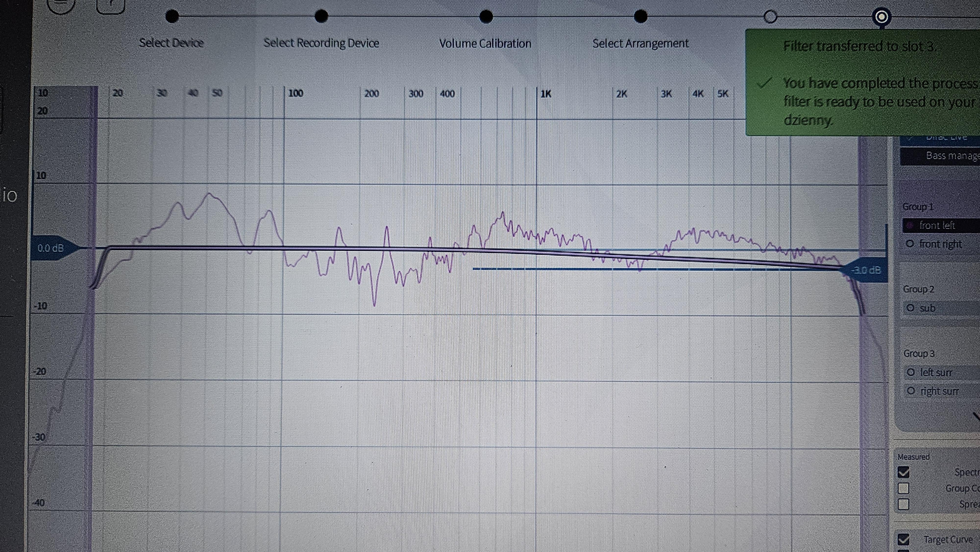This screenshot has width=980, height=552.
Task: Enable the Measured Group checkbox
Action: [x=903, y=488]
